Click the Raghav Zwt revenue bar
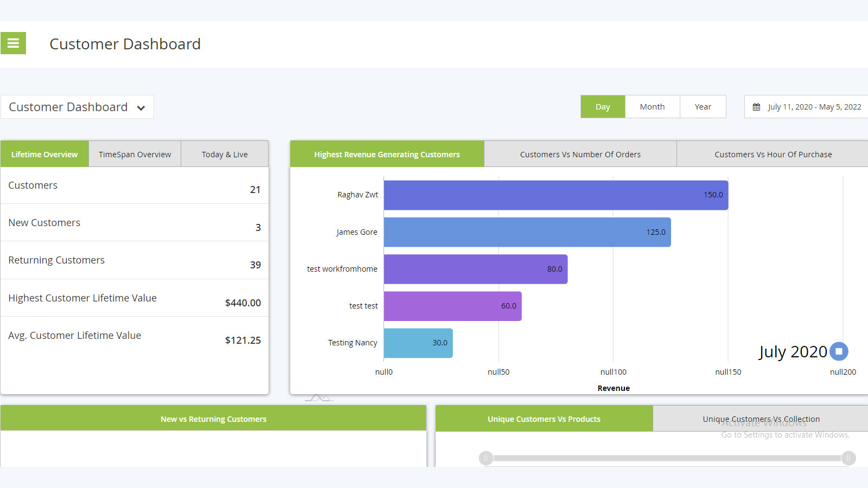This screenshot has width=868, height=488. coord(556,195)
